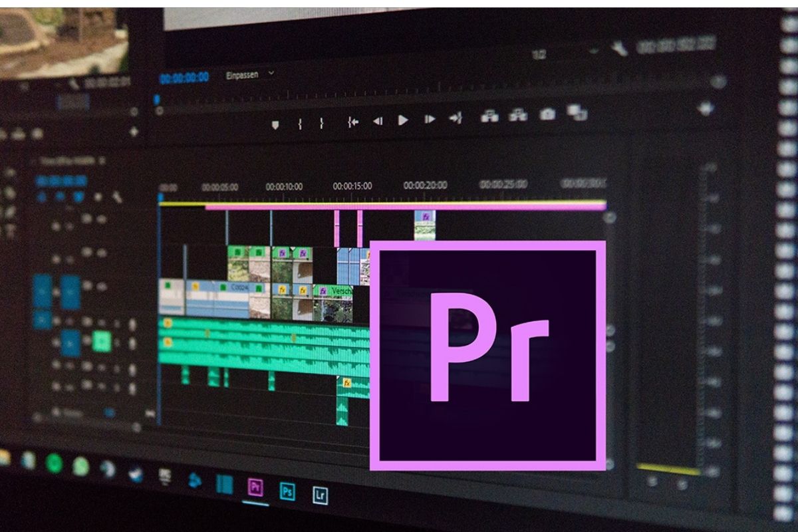Open the Einpassen zoom level dropdown
The width and height of the screenshot is (798, 532).
click(249, 74)
